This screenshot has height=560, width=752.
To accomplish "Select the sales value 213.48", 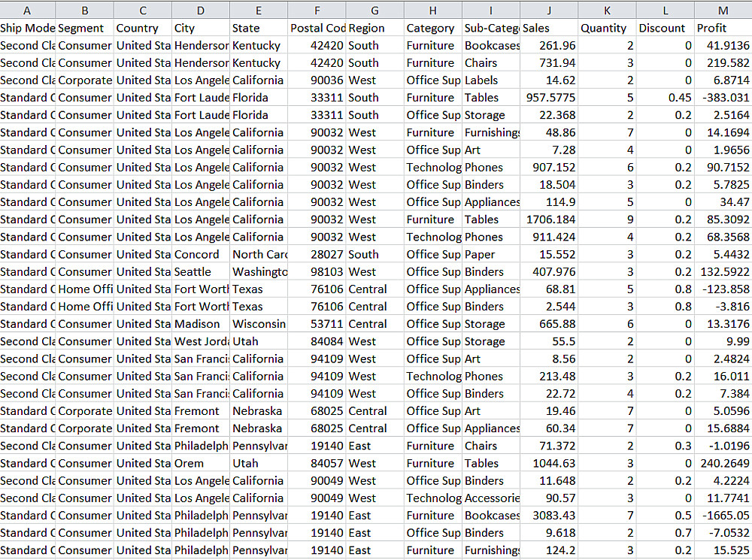I will click(x=549, y=377).
